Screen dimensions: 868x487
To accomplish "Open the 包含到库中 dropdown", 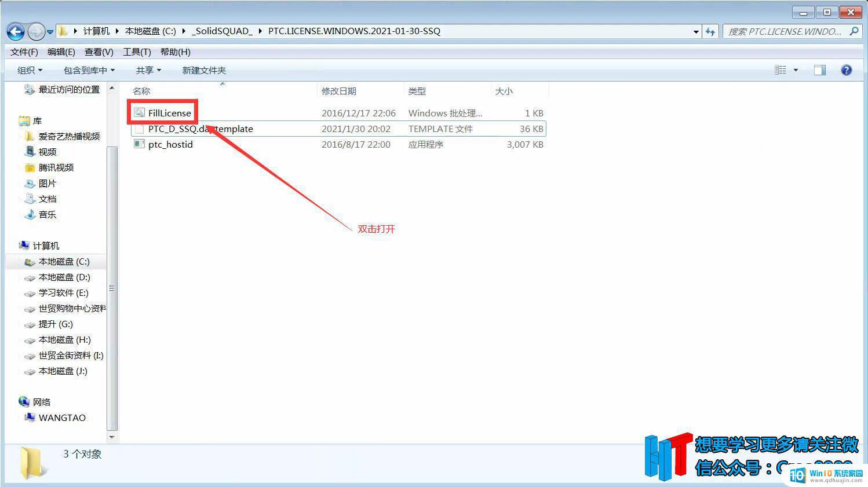I will 89,70.
